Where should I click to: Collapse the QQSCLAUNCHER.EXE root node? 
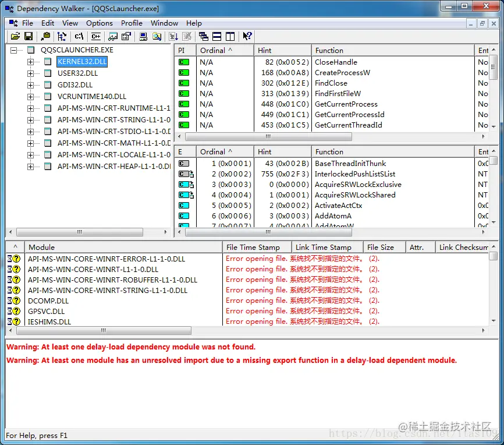pyautogui.click(x=13, y=50)
